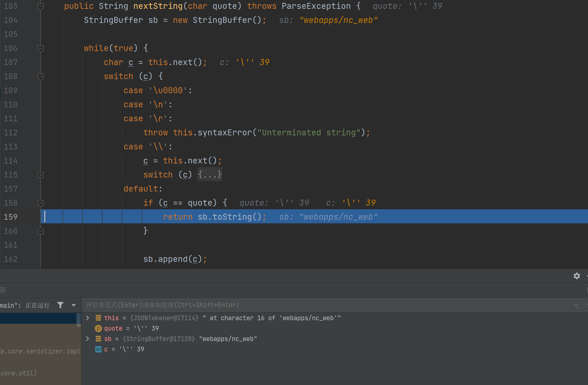
Task: Collapse the switch(c) block at line 108
Action: pos(40,77)
